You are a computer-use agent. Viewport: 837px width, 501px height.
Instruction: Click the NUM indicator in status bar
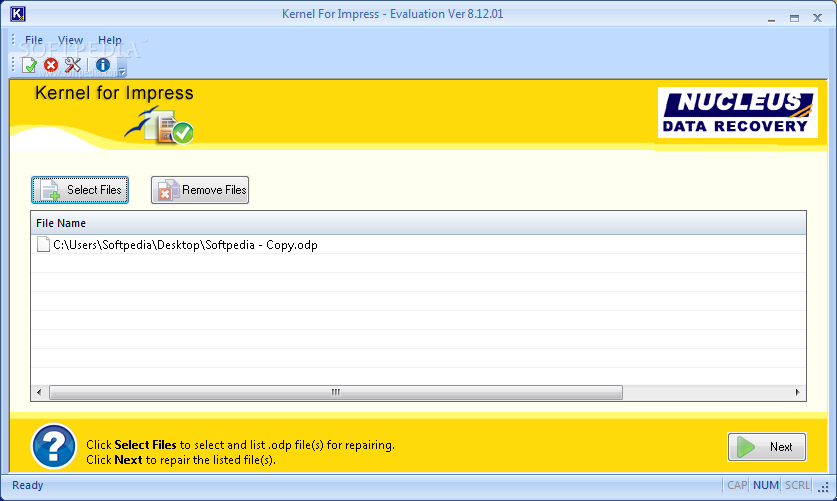click(x=765, y=485)
